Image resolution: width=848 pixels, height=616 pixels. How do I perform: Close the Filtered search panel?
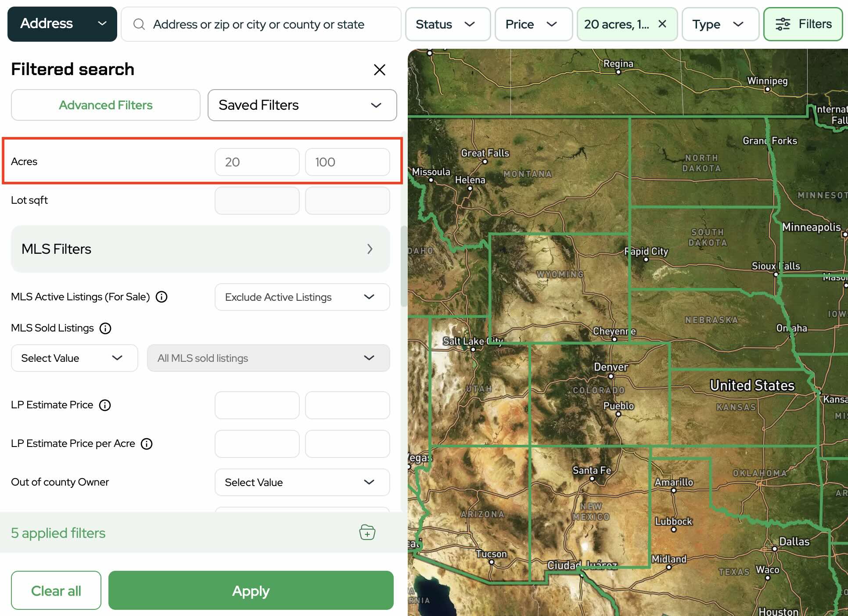[379, 69]
